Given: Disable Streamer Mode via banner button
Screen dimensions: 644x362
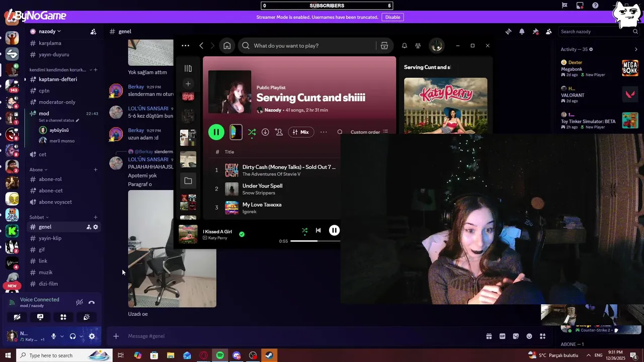Looking at the screenshot, I should 392,17.
